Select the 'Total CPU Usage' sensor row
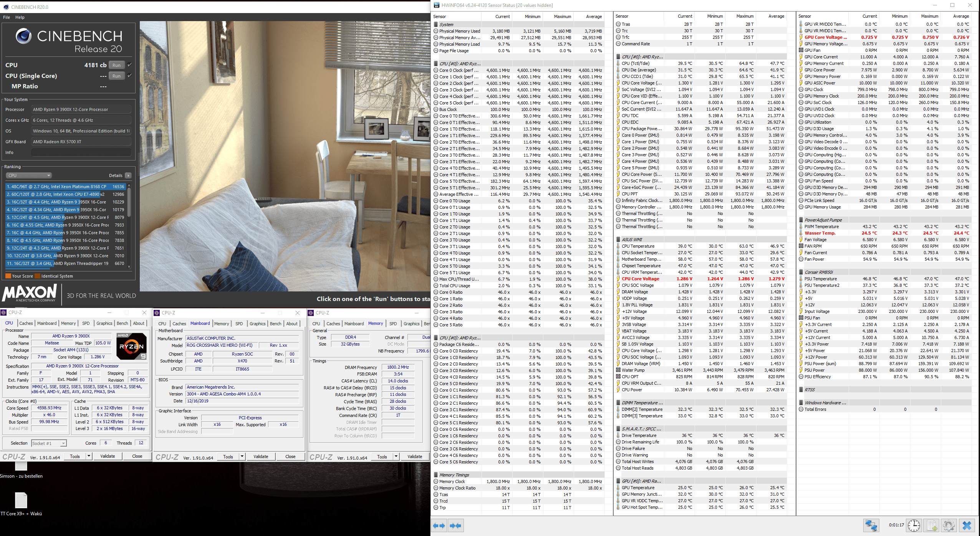Viewport: 980px width, 536px height. [518, 286]
